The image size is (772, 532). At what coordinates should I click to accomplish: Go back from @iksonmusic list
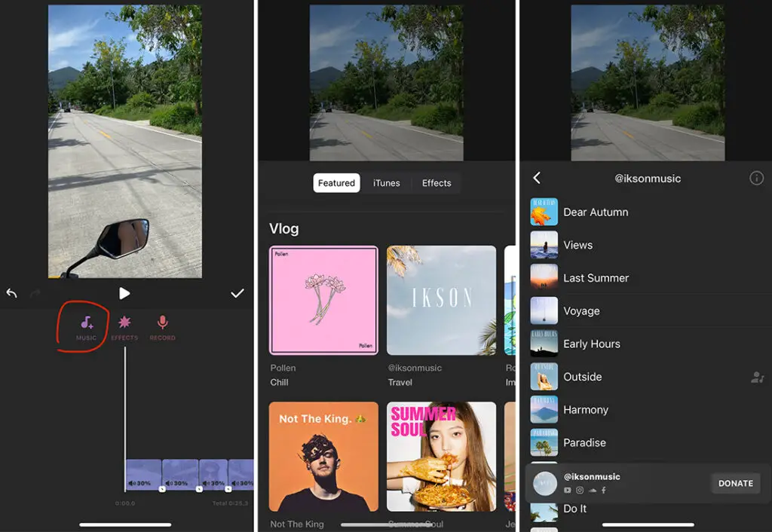click(x=537, y=178)
